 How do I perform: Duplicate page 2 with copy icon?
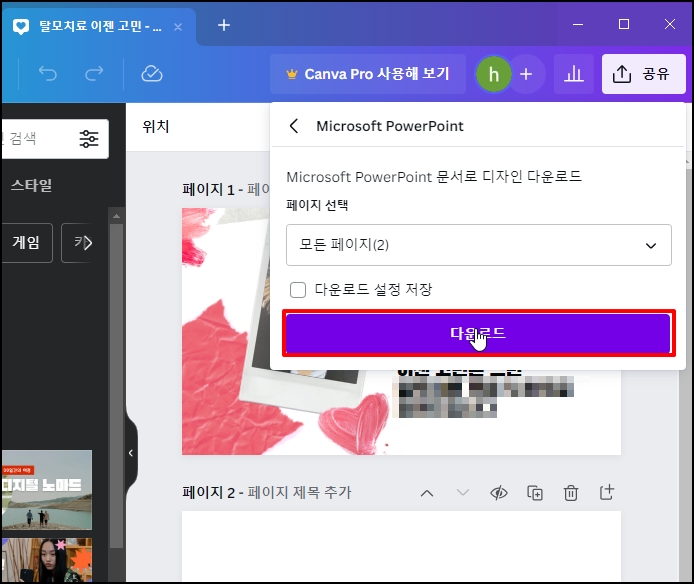pyautogui.click(x=535, y=493)
